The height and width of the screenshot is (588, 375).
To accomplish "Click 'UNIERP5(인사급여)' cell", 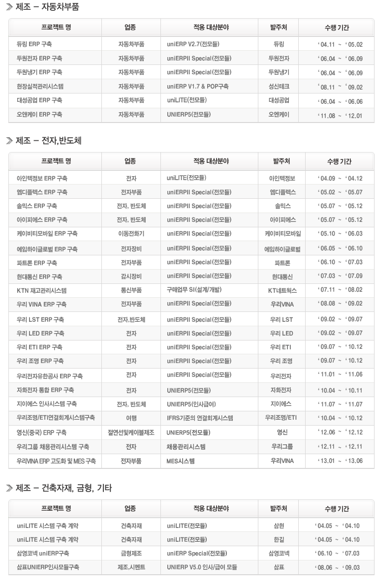I will pos(191,404).
